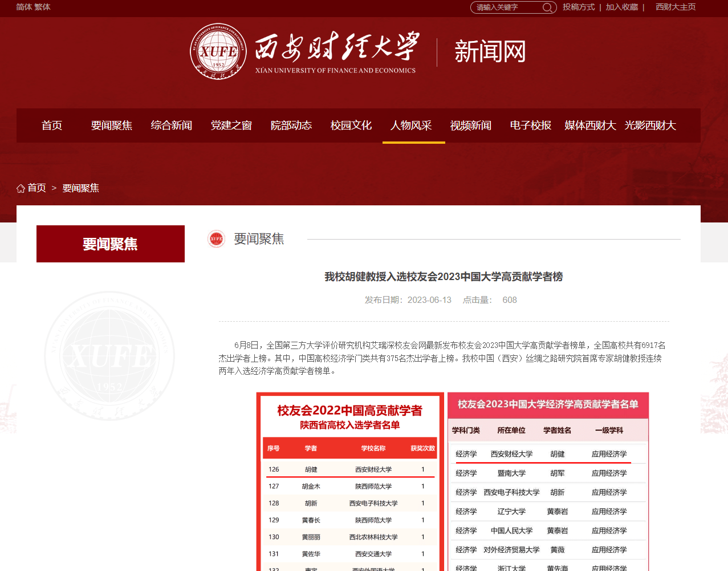Click the XUFE badge beside section heading

point(216,239)
